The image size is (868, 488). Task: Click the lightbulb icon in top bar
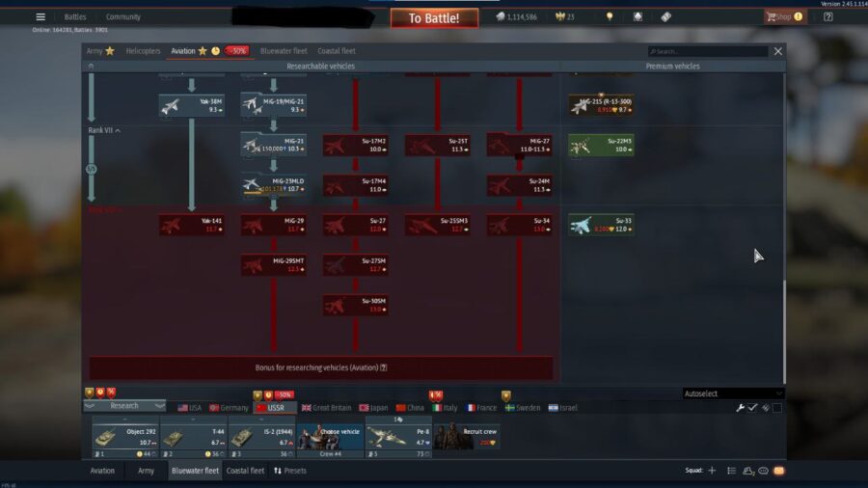609,16
